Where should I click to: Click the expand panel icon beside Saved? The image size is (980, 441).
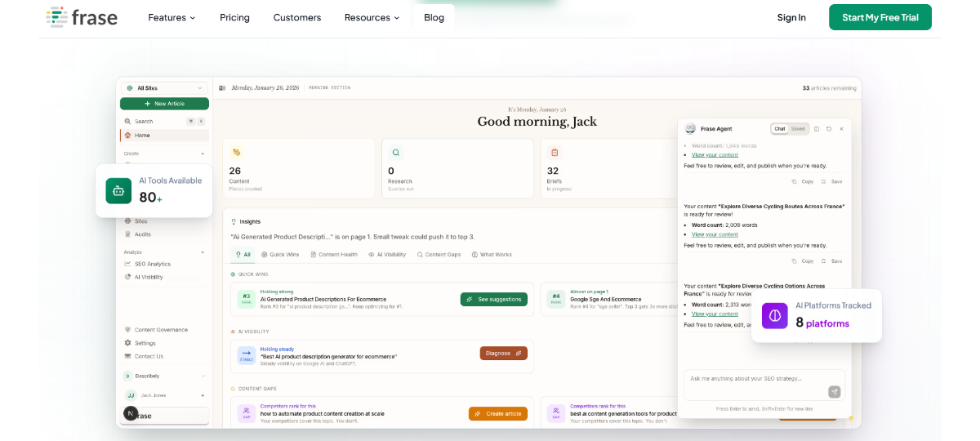click(817, 129)
